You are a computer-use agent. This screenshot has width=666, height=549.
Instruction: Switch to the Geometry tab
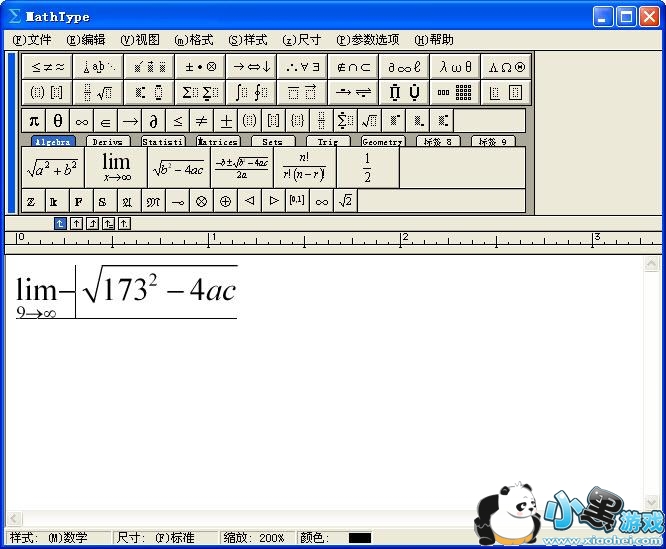coord(383,142)
